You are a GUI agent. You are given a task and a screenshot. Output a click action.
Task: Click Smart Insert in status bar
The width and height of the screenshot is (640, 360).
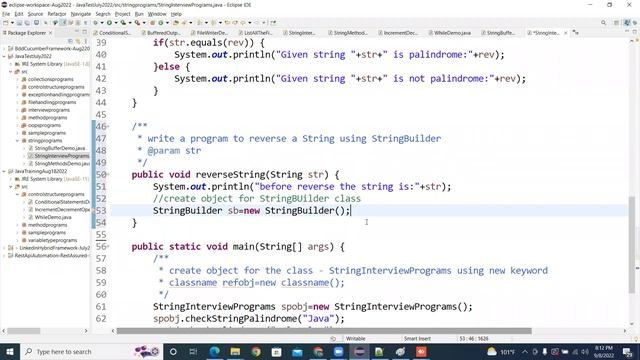point(417,338)
